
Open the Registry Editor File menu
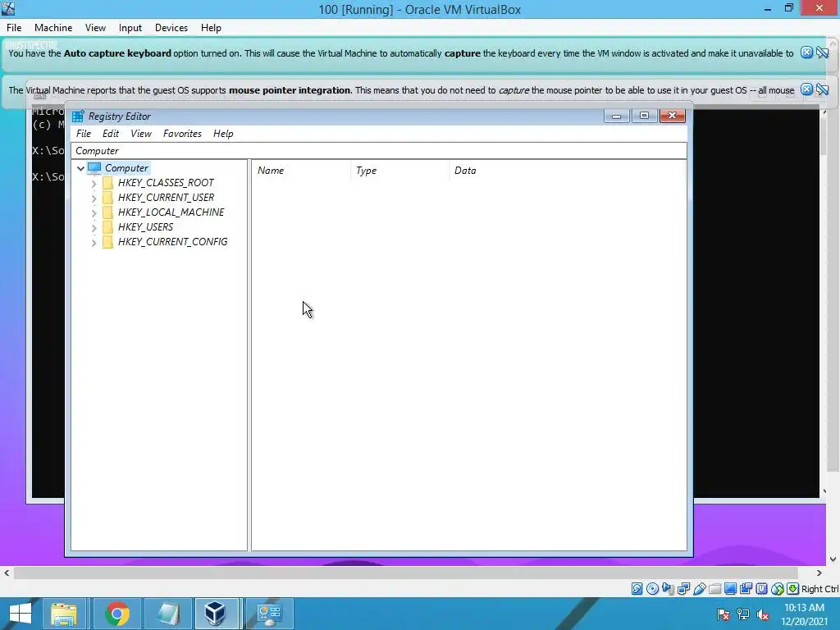coord(84,134)
